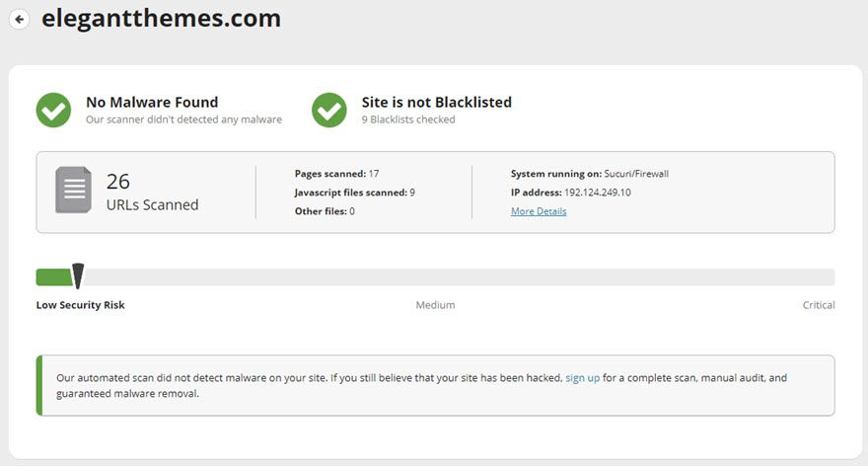Click the Javascript files scanned: 9 entry

354,193
